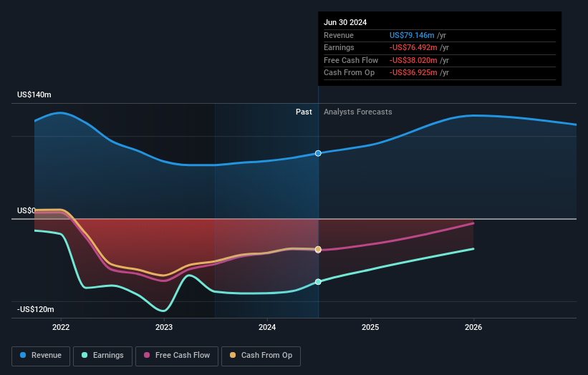Click the US$140m y-axis label
This screenshot has width=588, height=375.
34,94
